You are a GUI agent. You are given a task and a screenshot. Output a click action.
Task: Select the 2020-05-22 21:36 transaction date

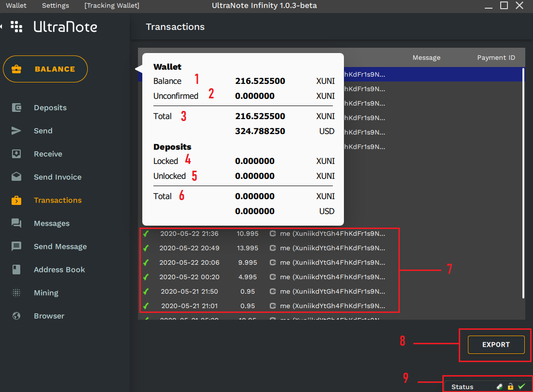coord(190,234)
